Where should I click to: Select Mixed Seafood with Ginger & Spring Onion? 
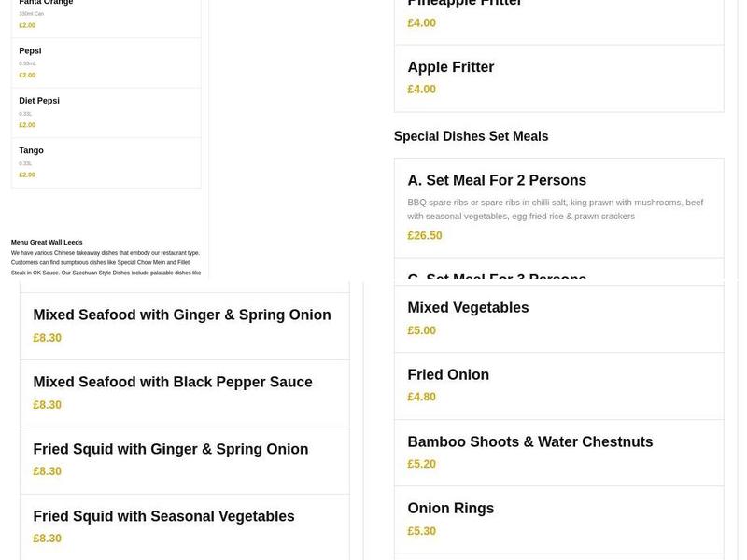pyautogui.click(x=182, y=315)
